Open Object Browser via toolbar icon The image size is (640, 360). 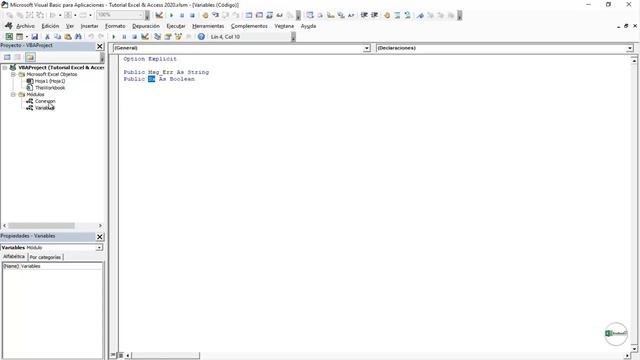pos(178,37)
